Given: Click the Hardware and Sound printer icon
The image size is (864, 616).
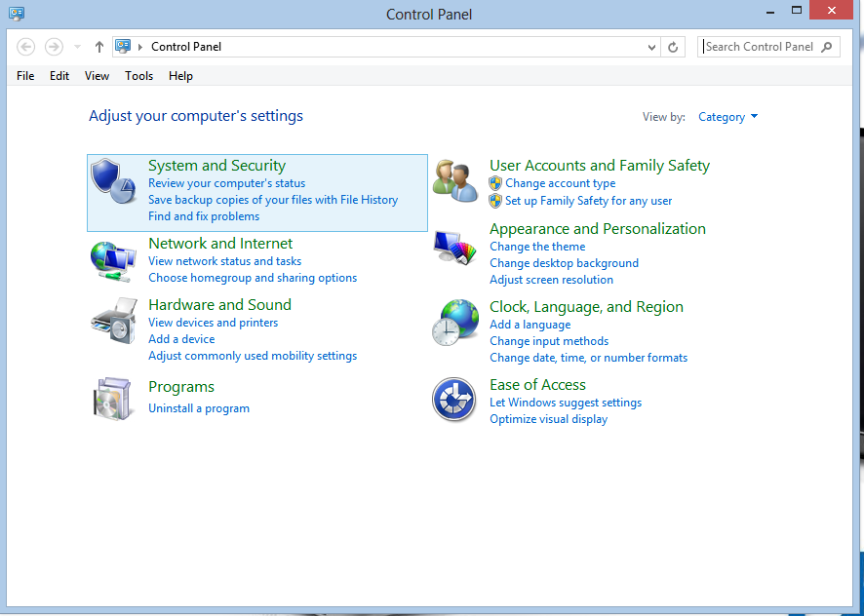Looking at the screenshot, I should pos(113,322).
